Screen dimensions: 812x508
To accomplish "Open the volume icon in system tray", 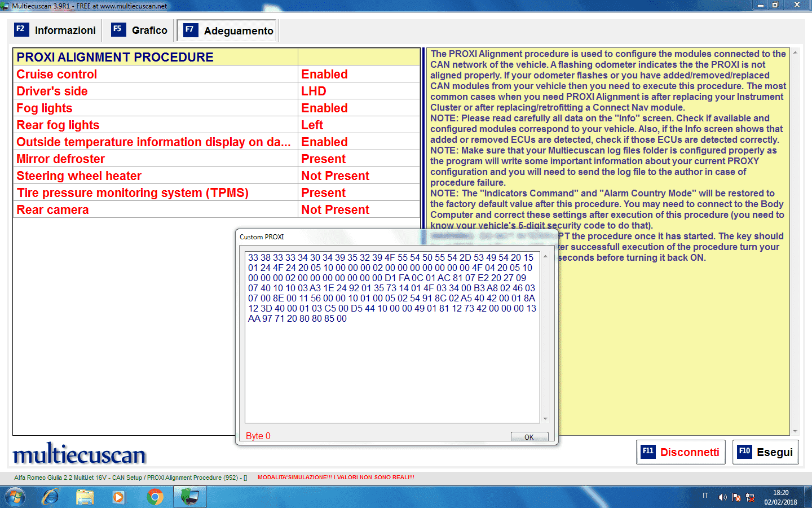I will 722,497.
